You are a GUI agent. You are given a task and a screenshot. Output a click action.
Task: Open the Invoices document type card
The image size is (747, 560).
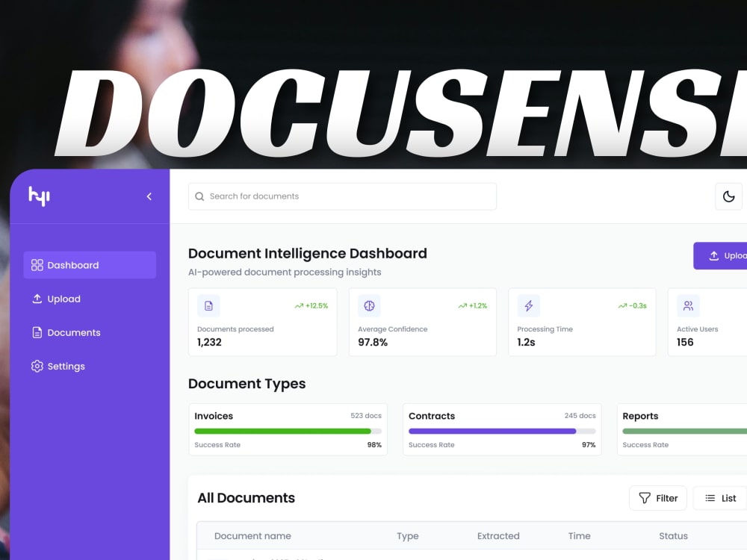[x=288, y=429]
